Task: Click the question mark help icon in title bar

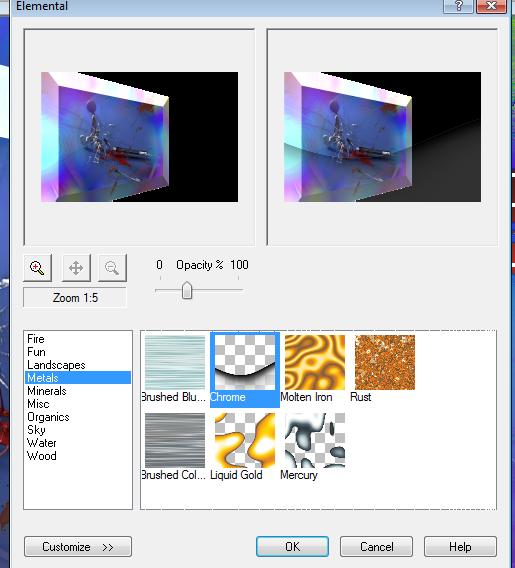Action: pyautogui.click(x=458, y=6)
